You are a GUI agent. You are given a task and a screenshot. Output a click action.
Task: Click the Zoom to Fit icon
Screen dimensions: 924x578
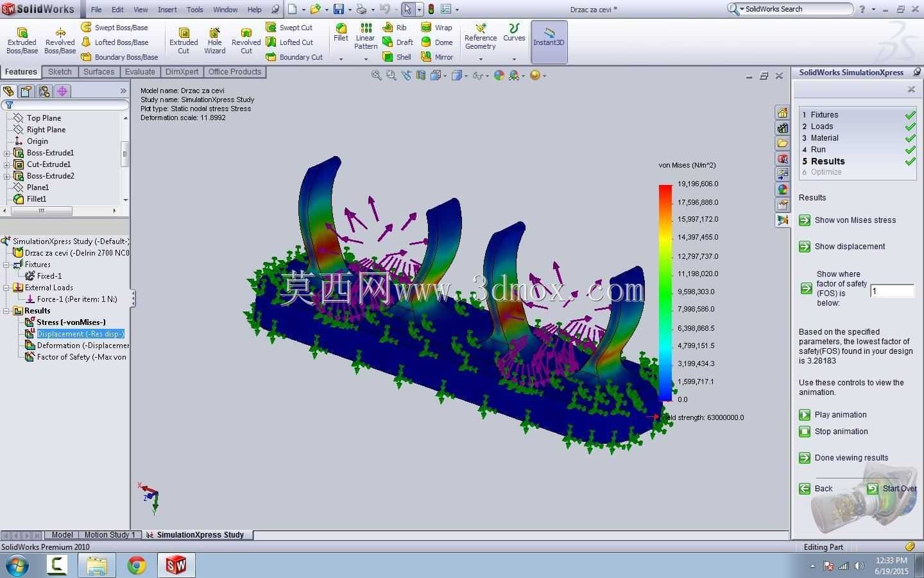pos(376,76)
